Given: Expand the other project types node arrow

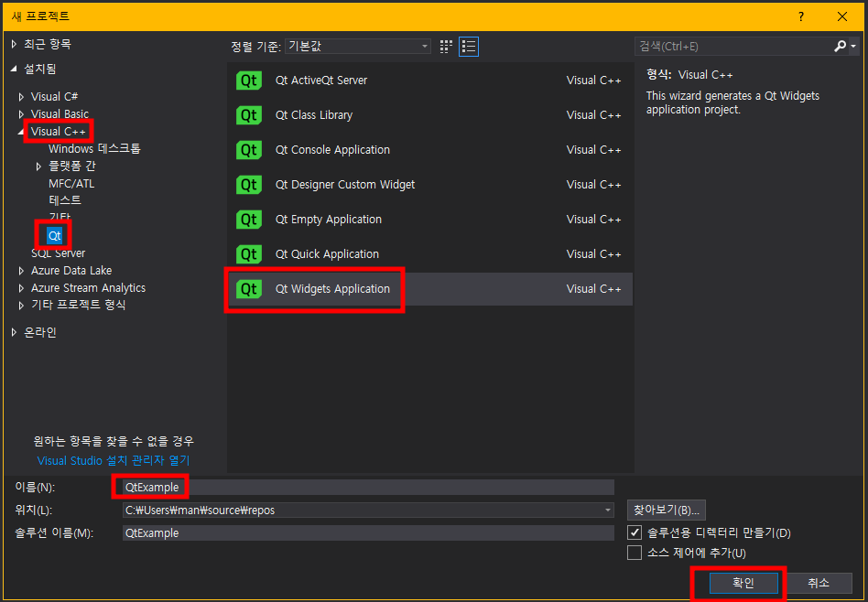Looking at the screenshot, I should point(22,306).
